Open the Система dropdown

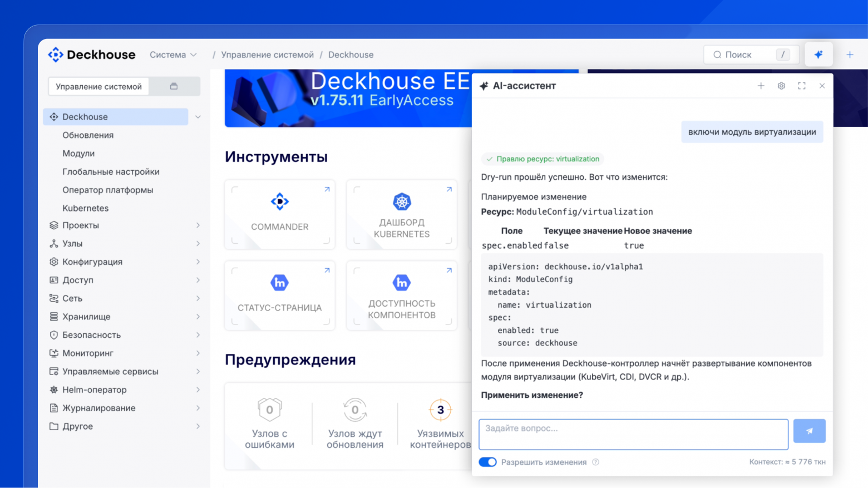173,55
